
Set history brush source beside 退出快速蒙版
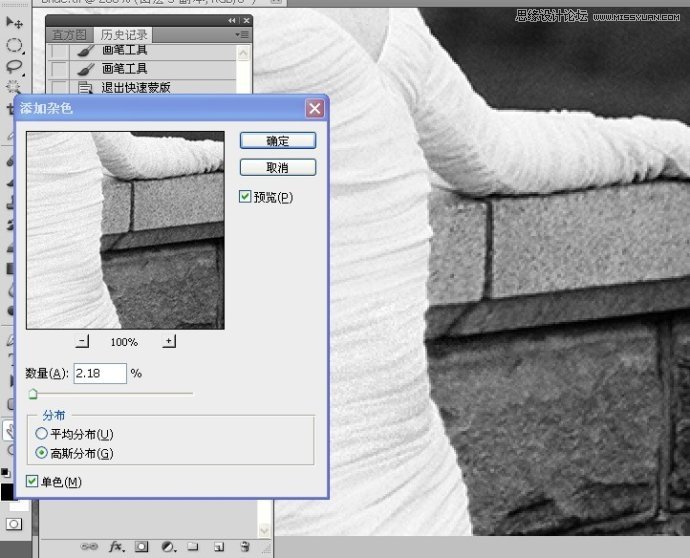click(x=59, y=87)
